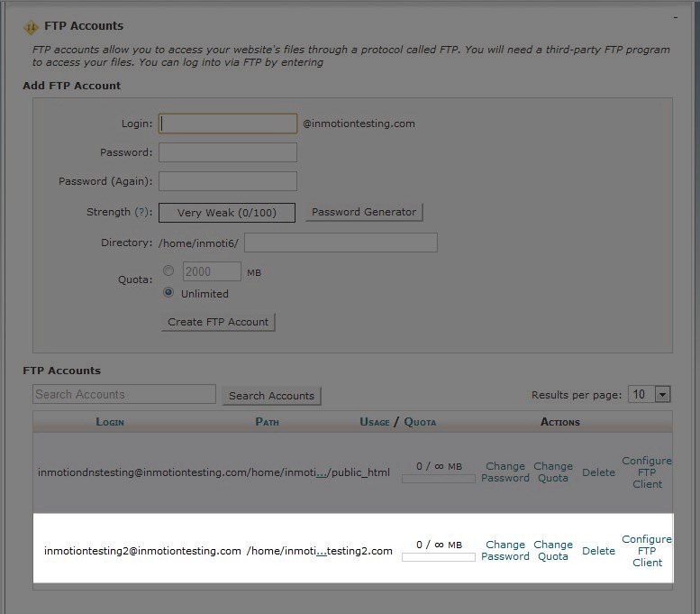This screenshot has height=614, width=700.
Task: Sort by Quota column header
Action: 420,422
